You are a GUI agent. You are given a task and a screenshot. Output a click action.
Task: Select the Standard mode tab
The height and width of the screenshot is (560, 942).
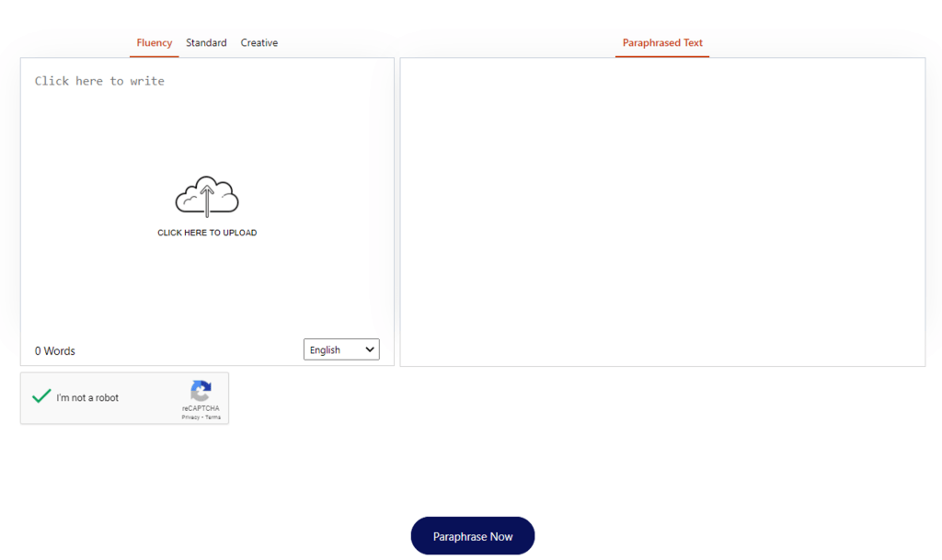coord(206,43)
